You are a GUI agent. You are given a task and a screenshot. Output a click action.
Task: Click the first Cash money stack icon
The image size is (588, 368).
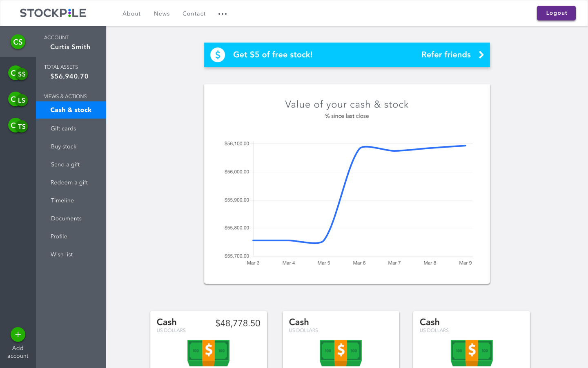[x=208, y=352]
